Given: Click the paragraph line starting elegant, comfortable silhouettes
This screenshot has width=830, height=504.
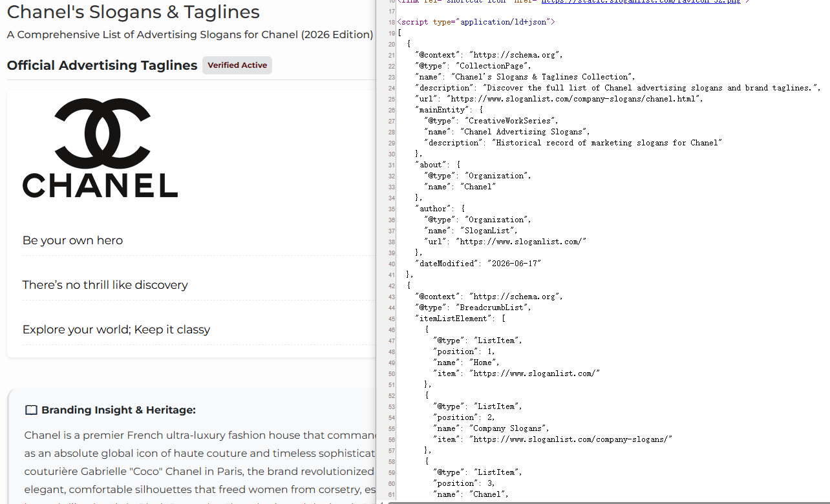Looking at the screenshot, I should tap(200, 490).
